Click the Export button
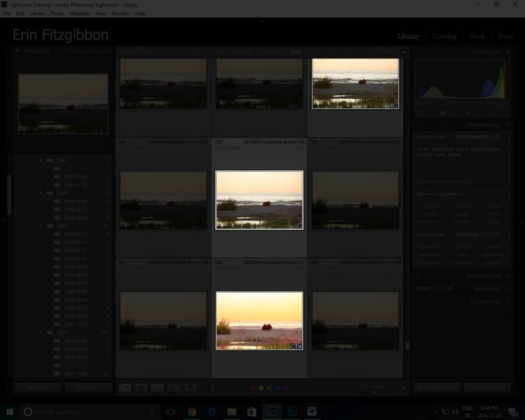The width and height of the screenshot is (525, 420). [89, 388]
